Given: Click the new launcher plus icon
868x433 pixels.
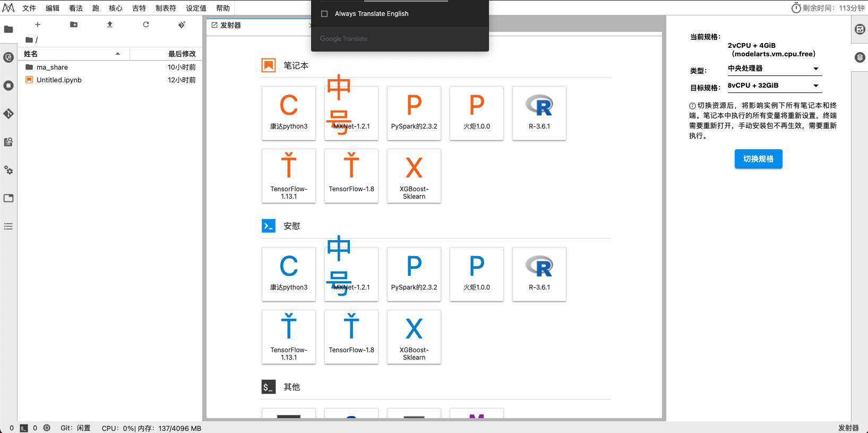Looking at the screenshot, I should tap(38, 24).
